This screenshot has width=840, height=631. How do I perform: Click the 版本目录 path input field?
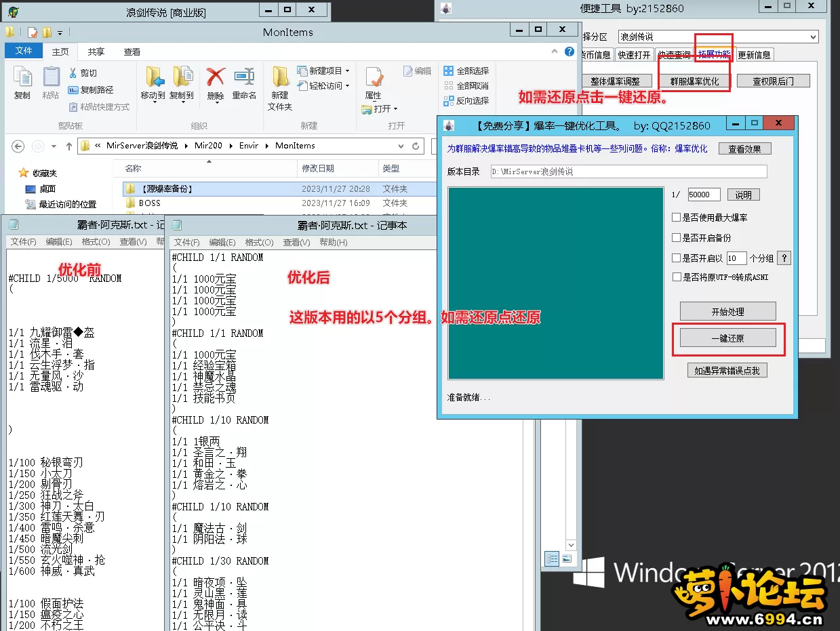click(x=628, y=171)
